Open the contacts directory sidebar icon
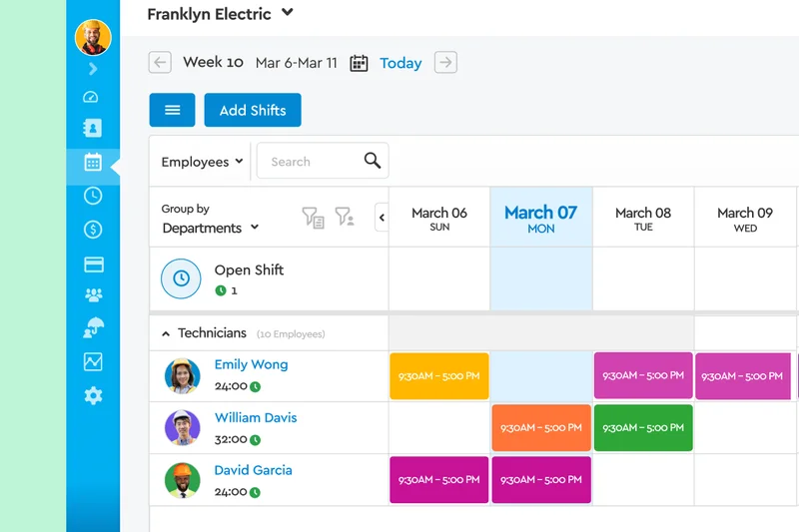The height and width of the screenshot is (532, 799). tap(93, 128)
